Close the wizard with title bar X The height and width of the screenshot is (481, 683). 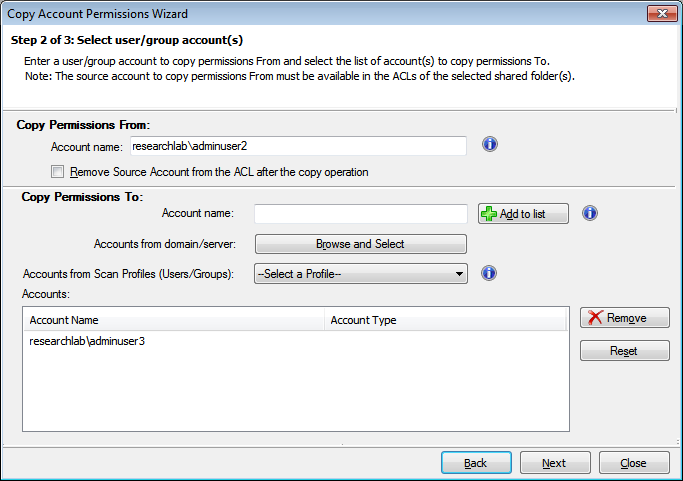pos(662,14)
